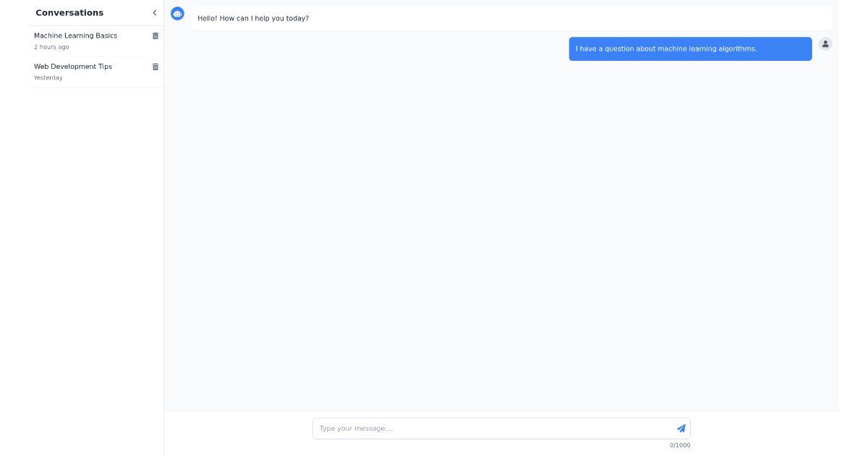Click the Yesterday timestamp in the sidebar
This screenshot has width=868, height=456.
point(48,77)
